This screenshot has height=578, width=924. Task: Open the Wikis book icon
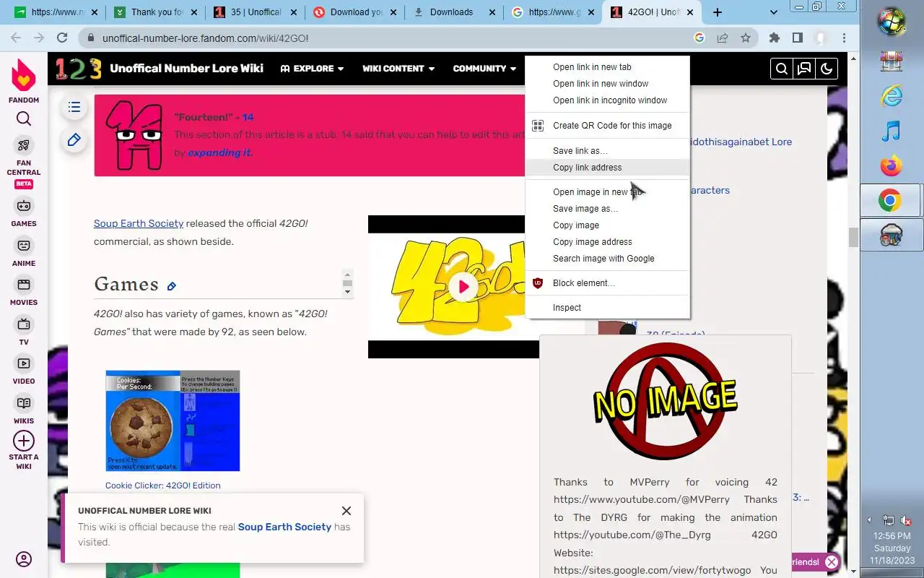point(24,403)
